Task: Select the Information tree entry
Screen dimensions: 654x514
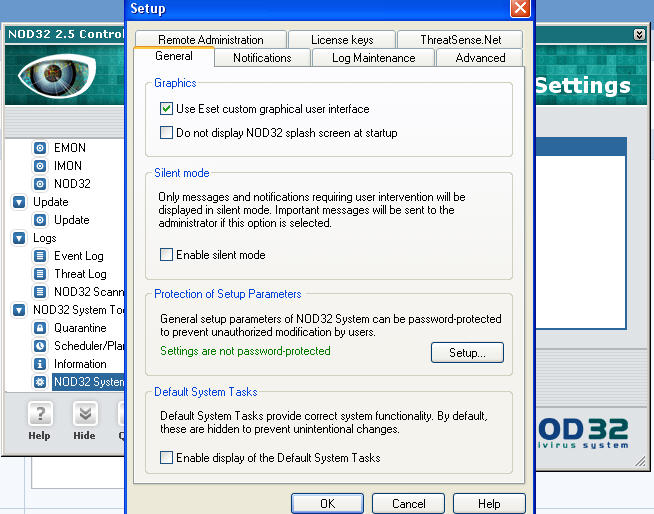Action: [80, 364]
